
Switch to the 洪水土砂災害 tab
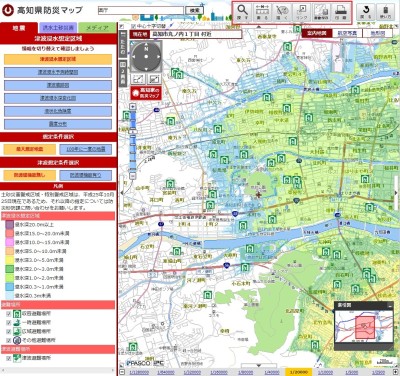pyautogui.click(x=58, y=28)
